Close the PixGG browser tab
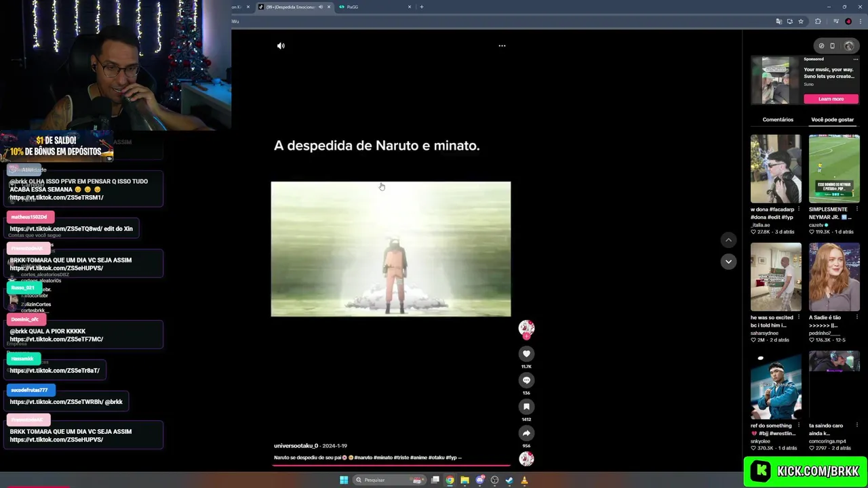 coord(410,7)
